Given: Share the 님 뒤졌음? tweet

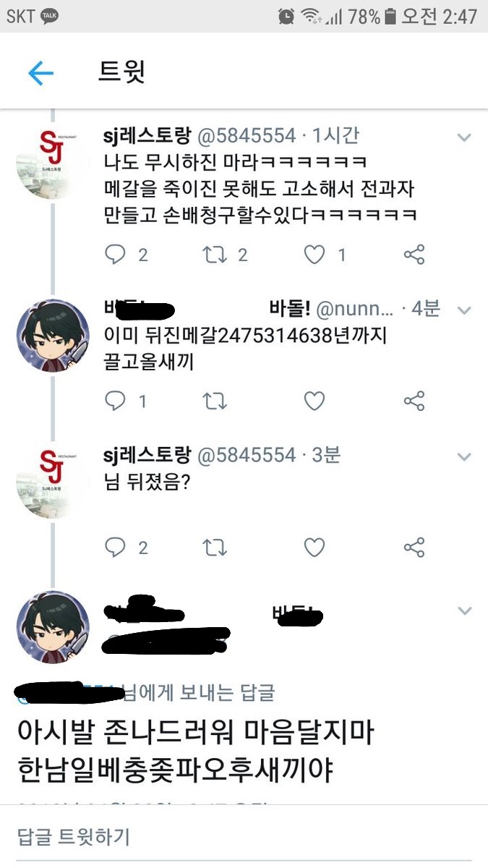Looking at the screenshot, I should pos(414,548).
